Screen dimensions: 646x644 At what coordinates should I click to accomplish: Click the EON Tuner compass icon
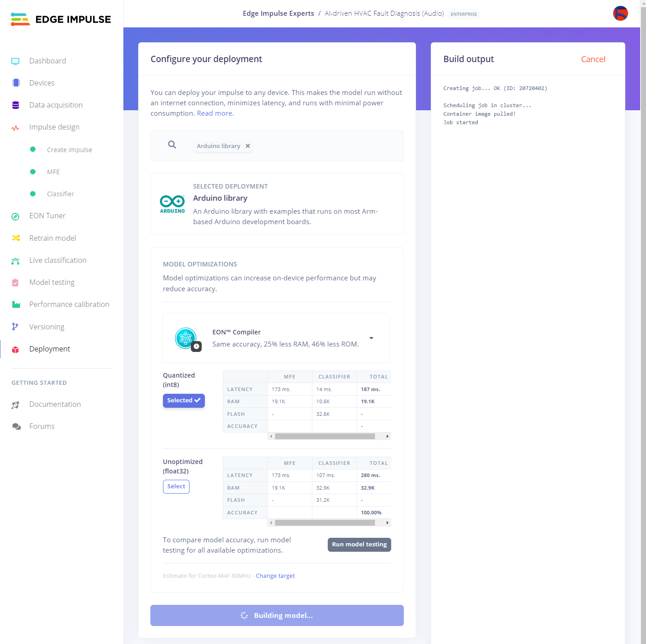pos(15,216)
